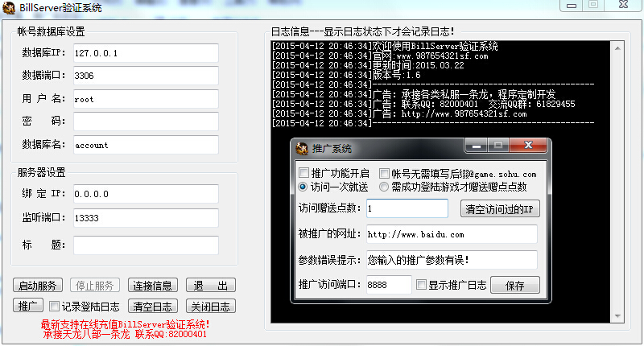Image resolution: width=644 pixels, height=346 pixels.
Task: Enable 记录登陆日志 checkbox
Action: [x=54, y=306]
